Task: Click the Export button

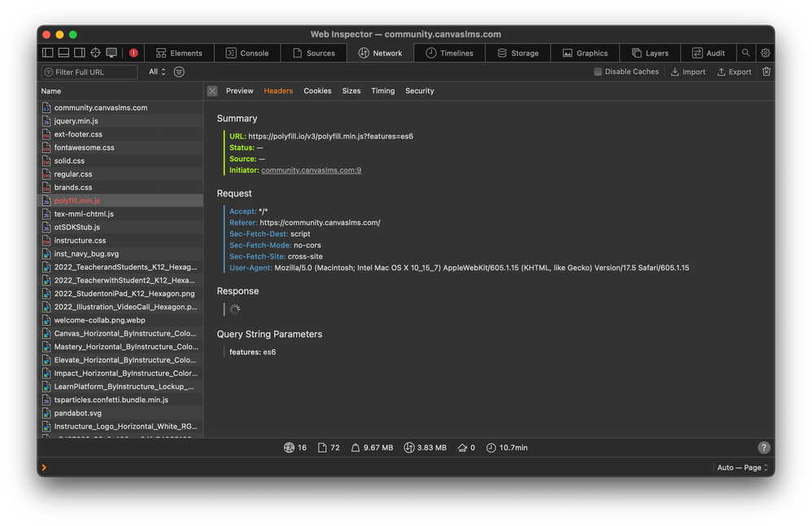Action: [x=734, y=72]
